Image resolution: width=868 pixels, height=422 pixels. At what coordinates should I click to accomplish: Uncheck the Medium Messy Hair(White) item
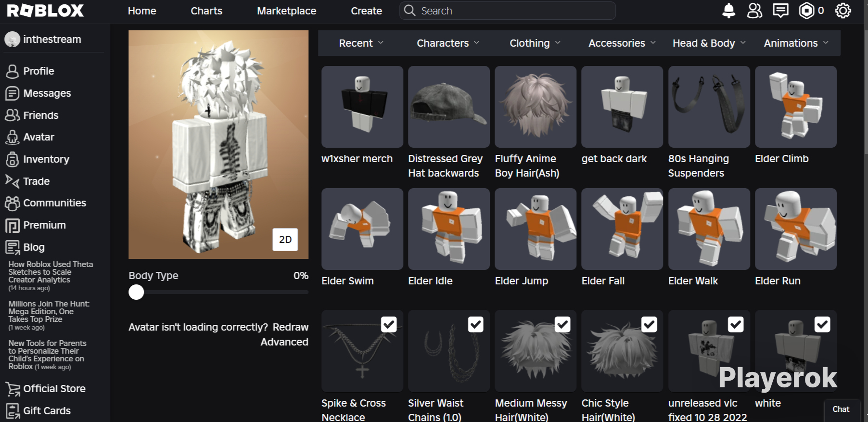tap(562, 324)
